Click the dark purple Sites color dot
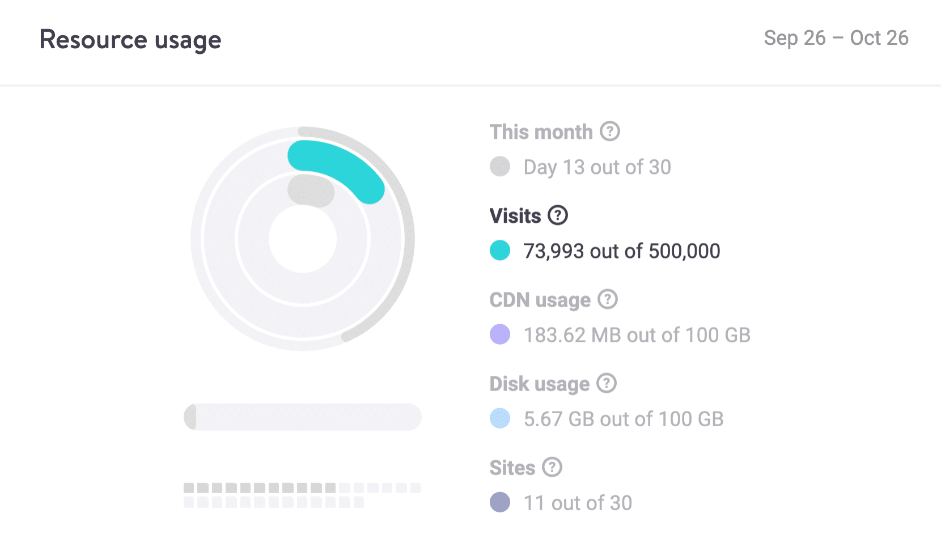This screenshot has height=560, width=941. pos(500,502)
